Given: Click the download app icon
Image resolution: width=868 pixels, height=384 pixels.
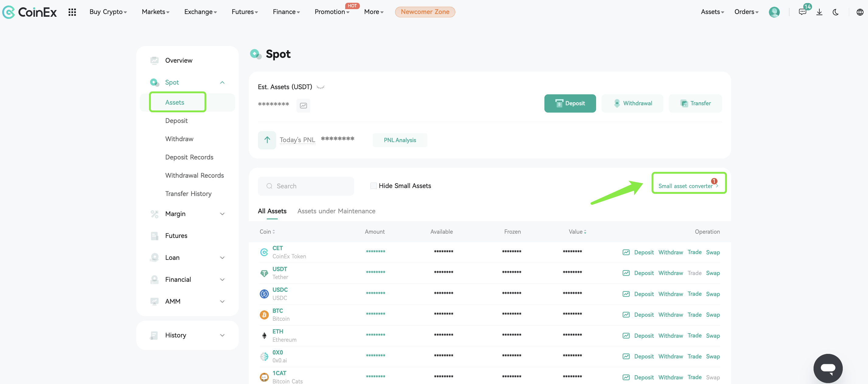Looking at the screenshot, I should pos(819,12).
